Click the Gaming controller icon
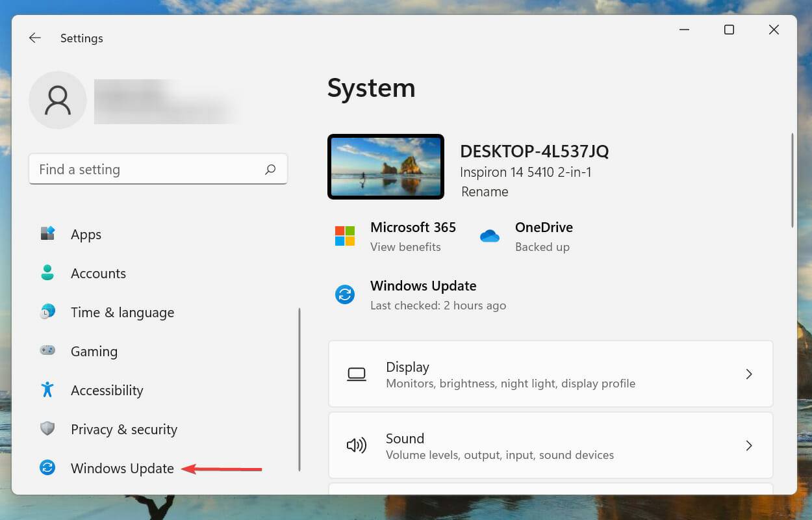 tap(47, 351)
